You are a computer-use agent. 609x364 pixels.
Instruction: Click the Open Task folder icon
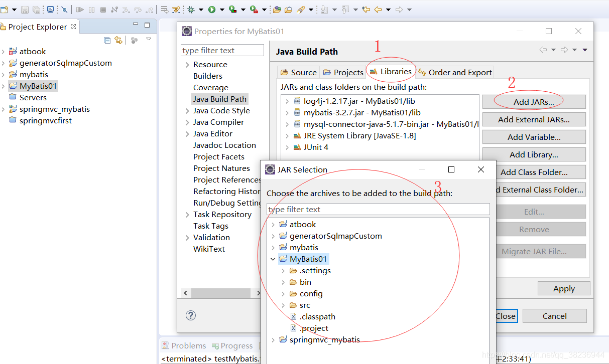tap(288, 10)
